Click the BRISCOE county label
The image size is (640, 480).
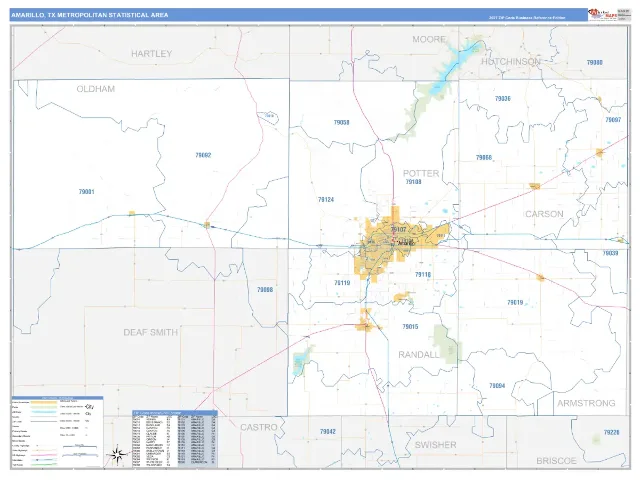(556, 461)
